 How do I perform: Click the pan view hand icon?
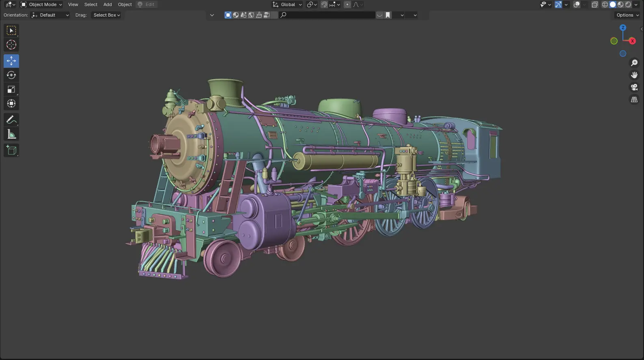(x=634, y=75)
